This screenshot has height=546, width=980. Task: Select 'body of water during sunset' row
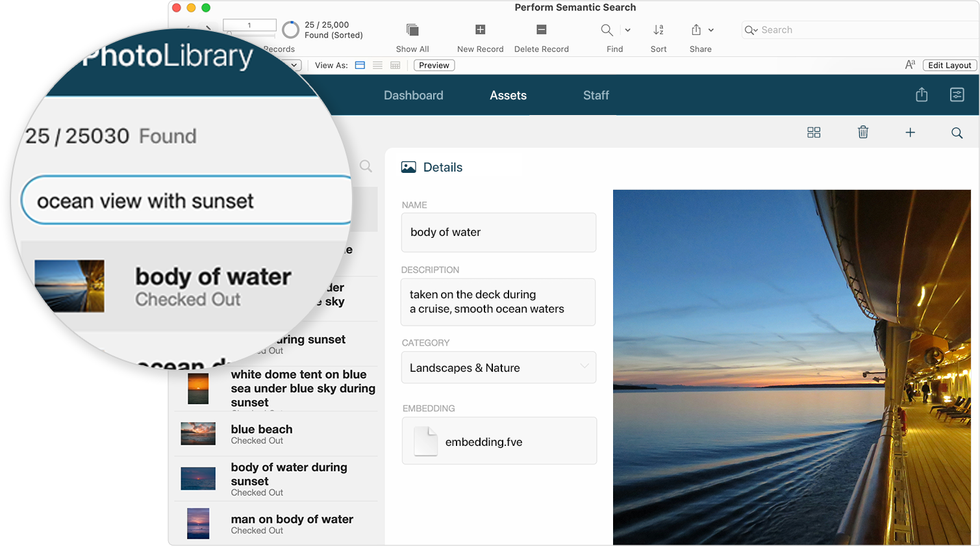pyautogui.click(x=276, y=479)
